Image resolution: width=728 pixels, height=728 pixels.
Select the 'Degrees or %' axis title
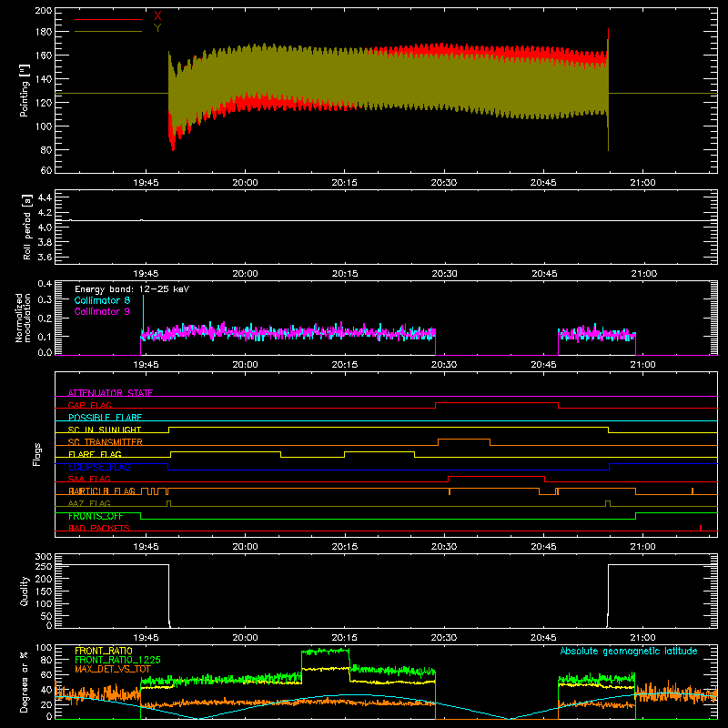tap(25, 682)
